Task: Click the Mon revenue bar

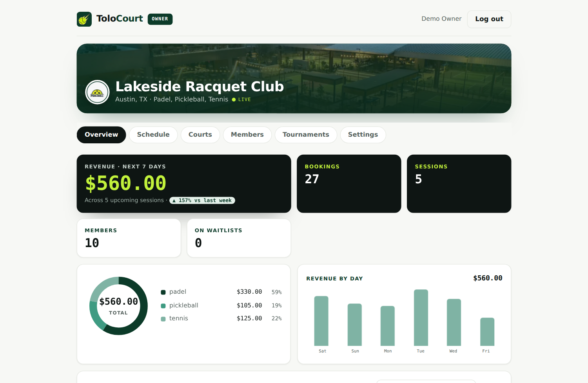Action: (x=388, y=326)
